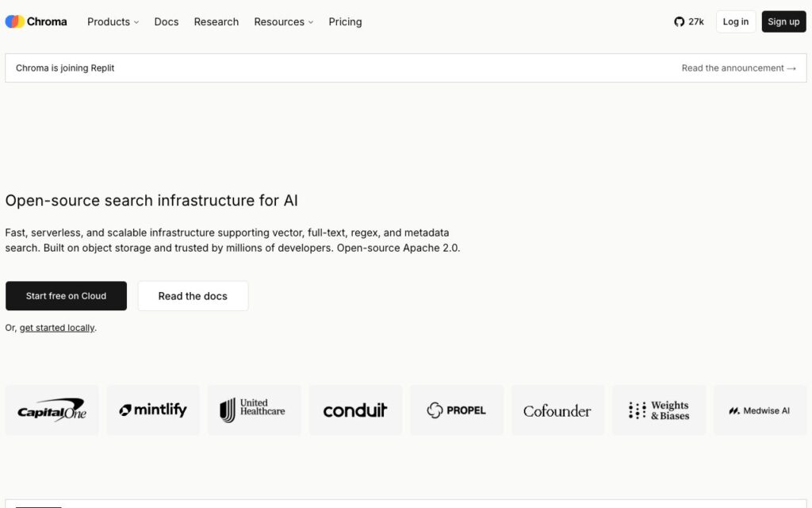Viewport: 812px width, 508px height.
Task: Click the Chroma logo icon
Action: pos(15,21)
